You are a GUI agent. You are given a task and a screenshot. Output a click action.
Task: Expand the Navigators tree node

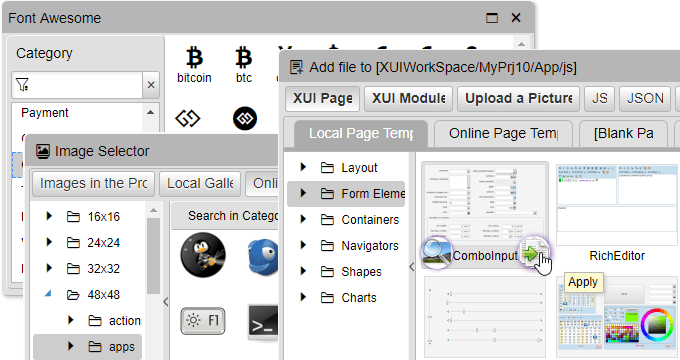pyautogui.click(x=303, y=245)
